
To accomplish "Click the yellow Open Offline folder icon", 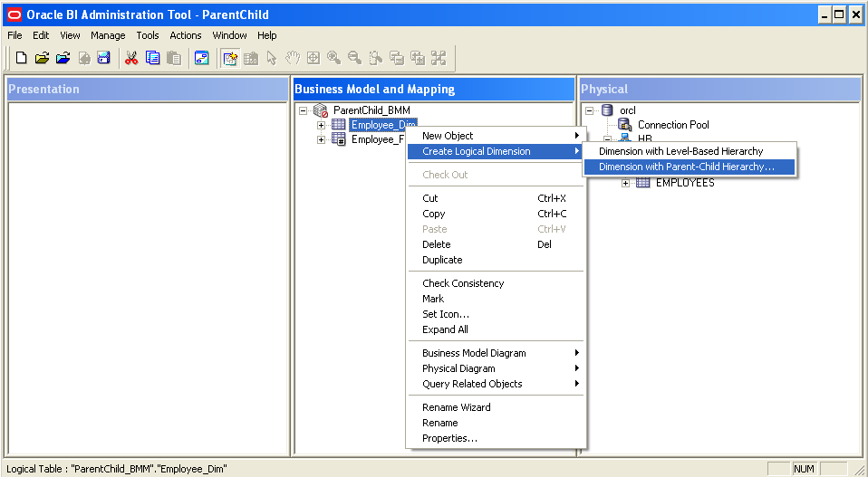I will 42,58.
